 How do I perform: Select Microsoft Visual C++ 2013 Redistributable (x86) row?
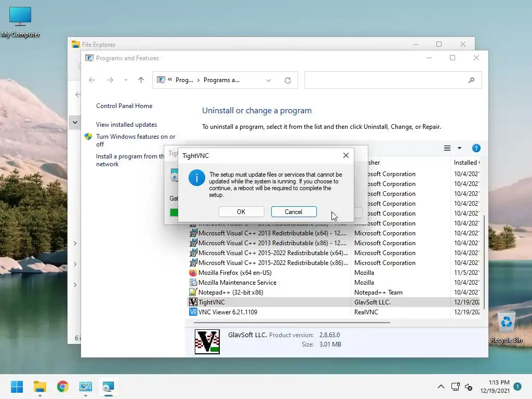[334, 243]
